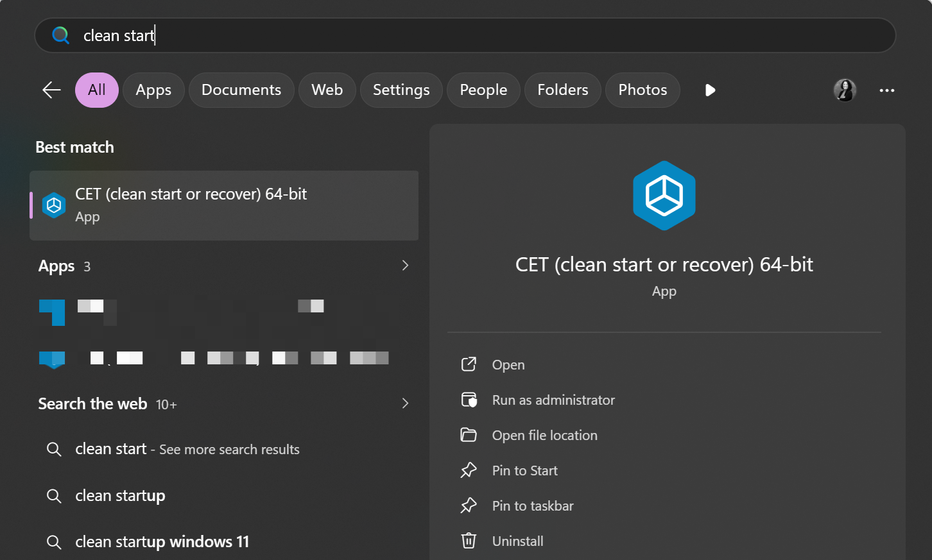Expand the Search the web chevron
This screenshot has height=560, width=932.
click(405, 403)
